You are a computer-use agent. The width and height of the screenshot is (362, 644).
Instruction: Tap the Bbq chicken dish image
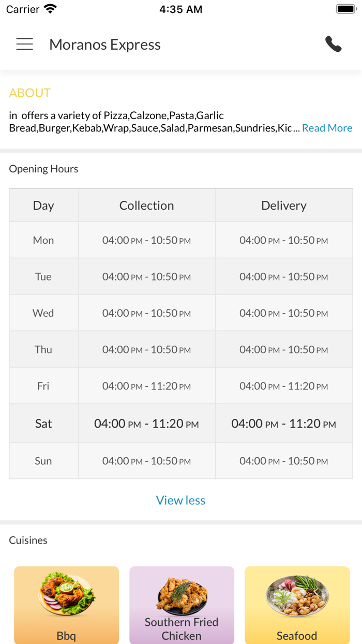(66, 593)
